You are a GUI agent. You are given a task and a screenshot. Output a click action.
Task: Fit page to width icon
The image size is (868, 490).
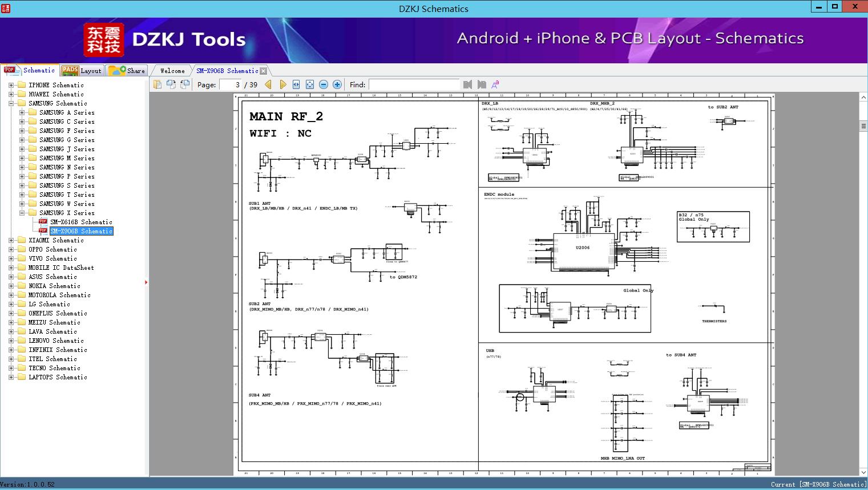[x=296, y=84]
